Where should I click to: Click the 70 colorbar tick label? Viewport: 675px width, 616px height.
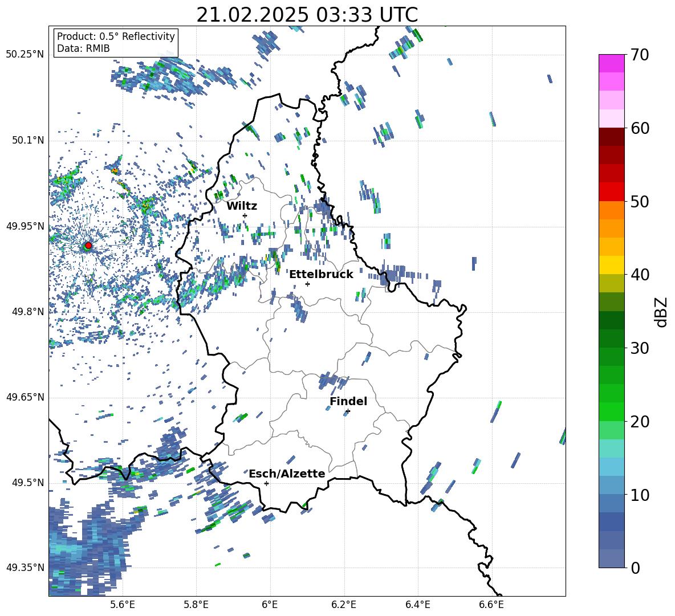640,55
